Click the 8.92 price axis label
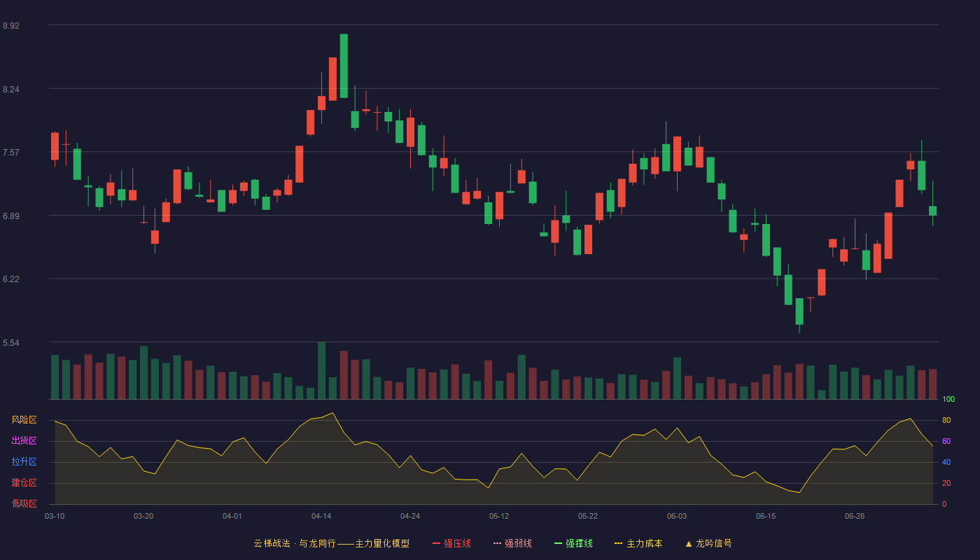Image resolution: width=980 pixels, height=560 pixels. (x=11, y=26)
